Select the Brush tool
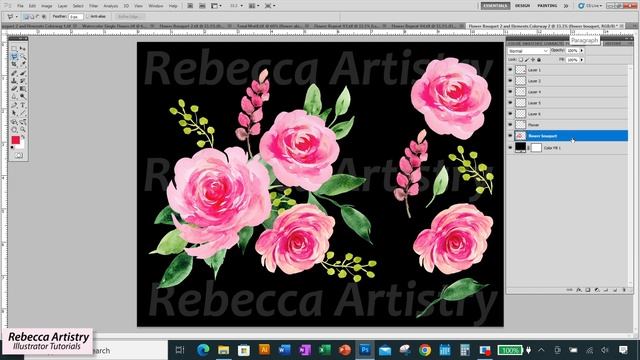The width and height of the screenshot is (640, 360). [x=23, y=73]
